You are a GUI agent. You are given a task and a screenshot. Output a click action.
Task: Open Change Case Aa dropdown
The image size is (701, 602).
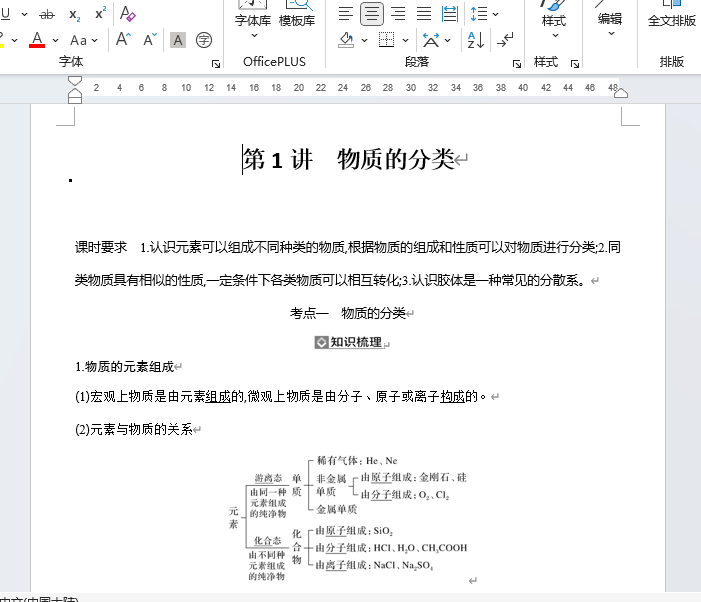84,40
